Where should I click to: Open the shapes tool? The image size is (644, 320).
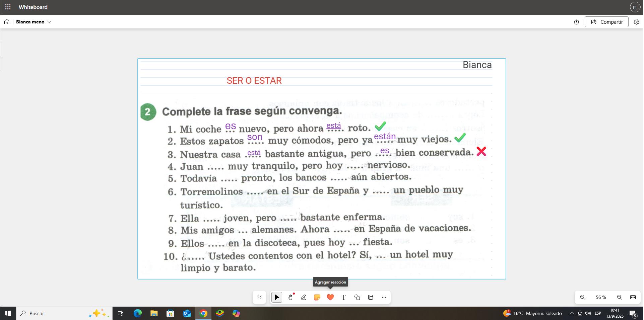pyautogui.click(x=357, y=297)
